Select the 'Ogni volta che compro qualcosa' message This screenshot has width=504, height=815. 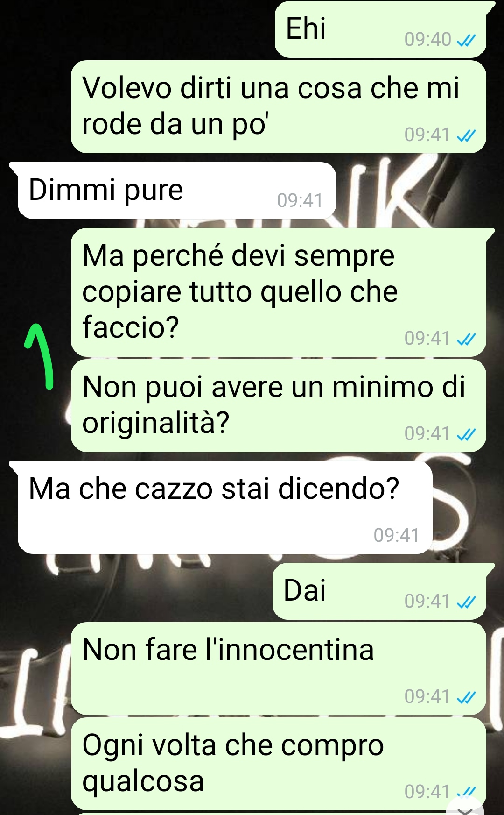[x=279, y=764]
